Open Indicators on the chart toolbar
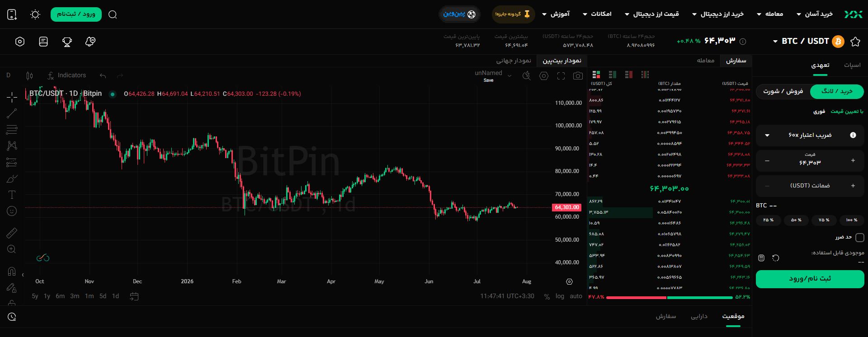Viewport: 868px width, 337px height. [66, 75]
